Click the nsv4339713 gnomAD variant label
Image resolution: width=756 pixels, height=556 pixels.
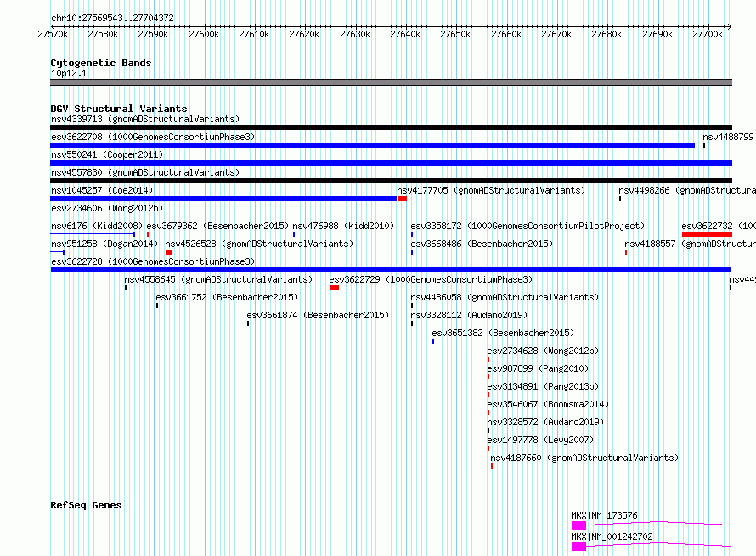145,119
